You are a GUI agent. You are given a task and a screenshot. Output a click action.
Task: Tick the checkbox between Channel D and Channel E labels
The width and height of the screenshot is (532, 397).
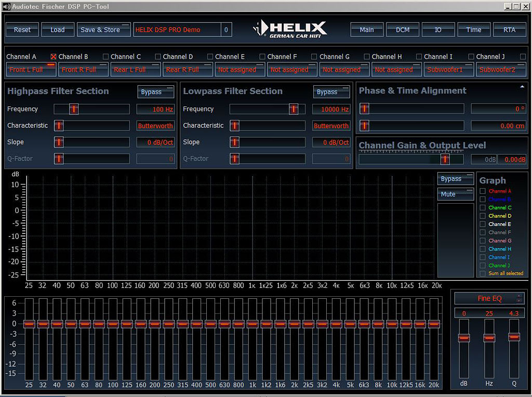tap(210, 57)
